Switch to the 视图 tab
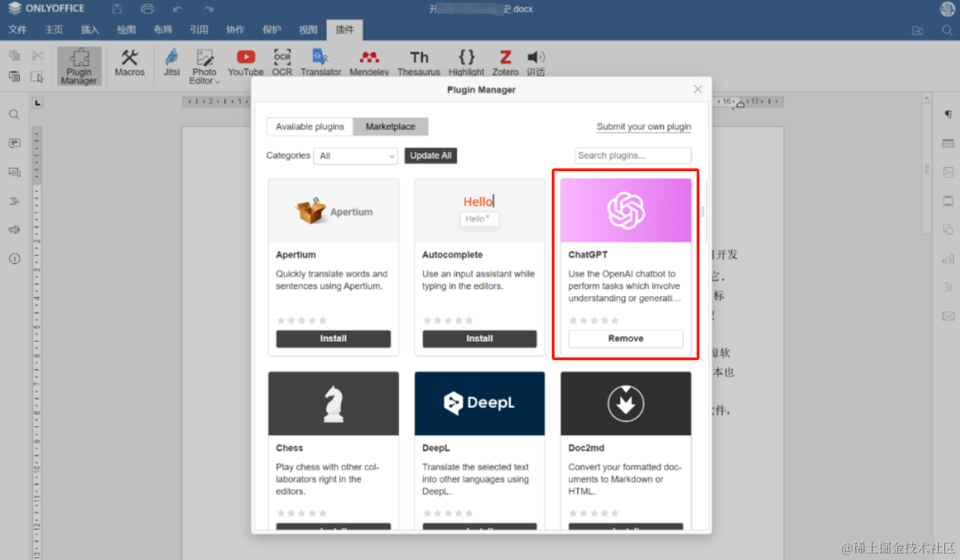Viewport: 960px width, 560px height. 308,30
